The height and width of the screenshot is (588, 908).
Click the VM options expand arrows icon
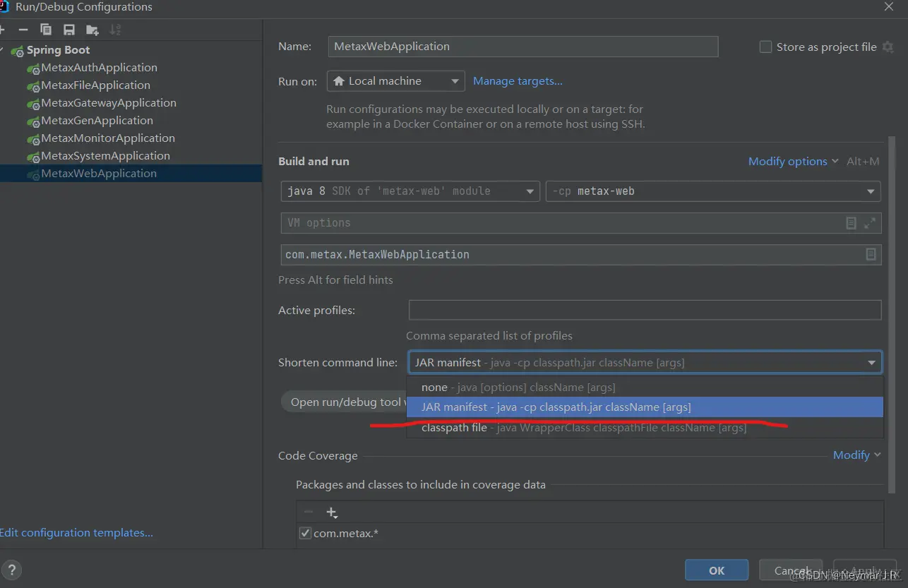(x=870, y=223)
